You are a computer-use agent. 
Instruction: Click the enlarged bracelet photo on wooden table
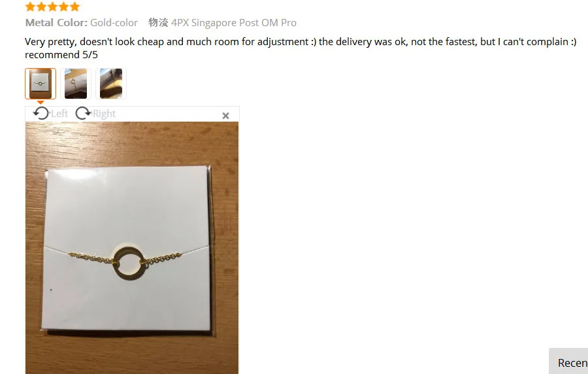tap(131, 248)
